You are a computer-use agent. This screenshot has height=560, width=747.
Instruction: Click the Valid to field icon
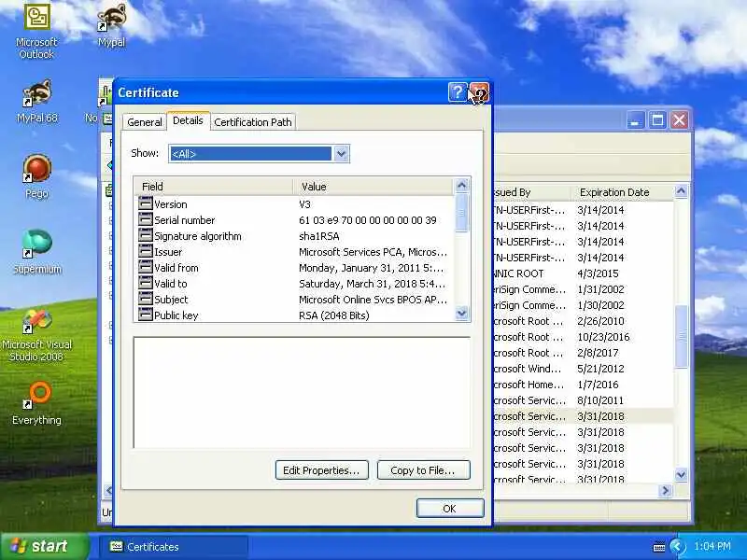(x=146, y=283)
